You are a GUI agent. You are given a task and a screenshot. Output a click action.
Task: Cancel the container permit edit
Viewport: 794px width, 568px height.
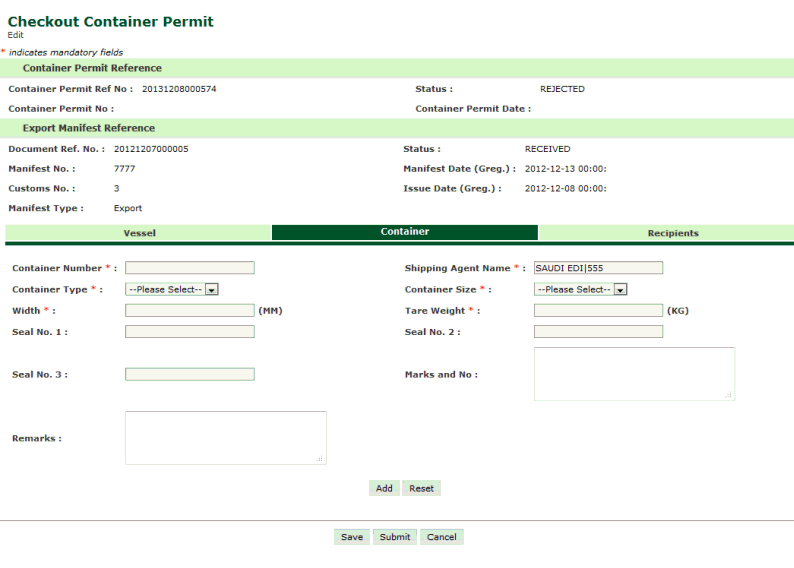click(441, 537)
